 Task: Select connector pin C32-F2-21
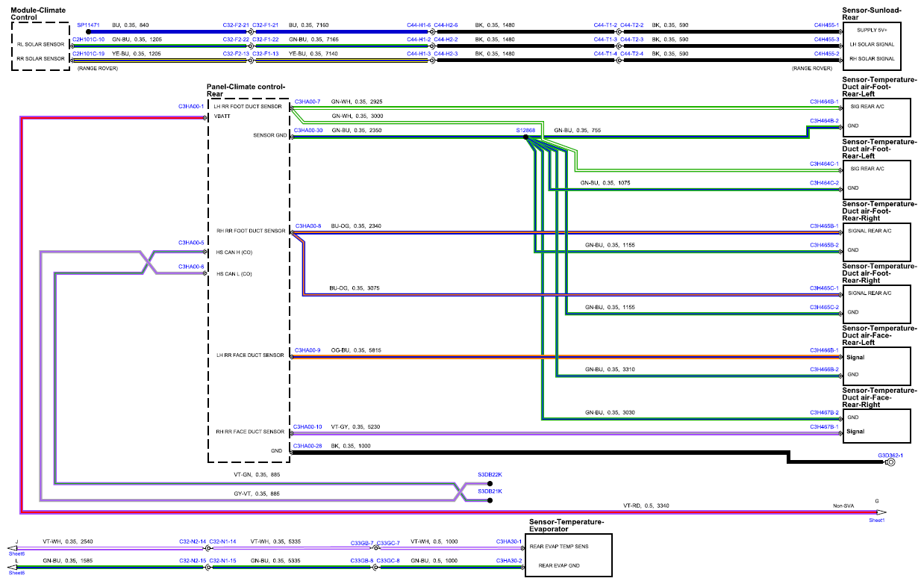(236, 25)
